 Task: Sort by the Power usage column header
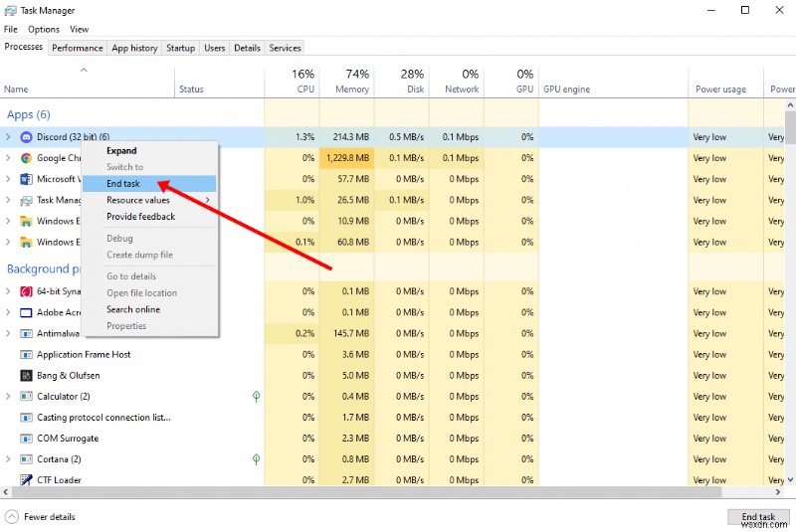pos(726,82)
